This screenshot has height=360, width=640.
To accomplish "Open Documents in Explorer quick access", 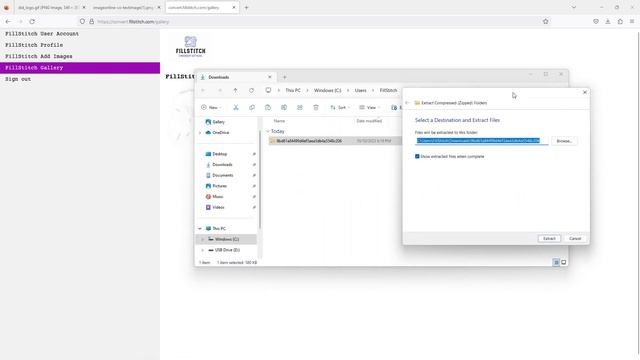I will click(219, 175).
